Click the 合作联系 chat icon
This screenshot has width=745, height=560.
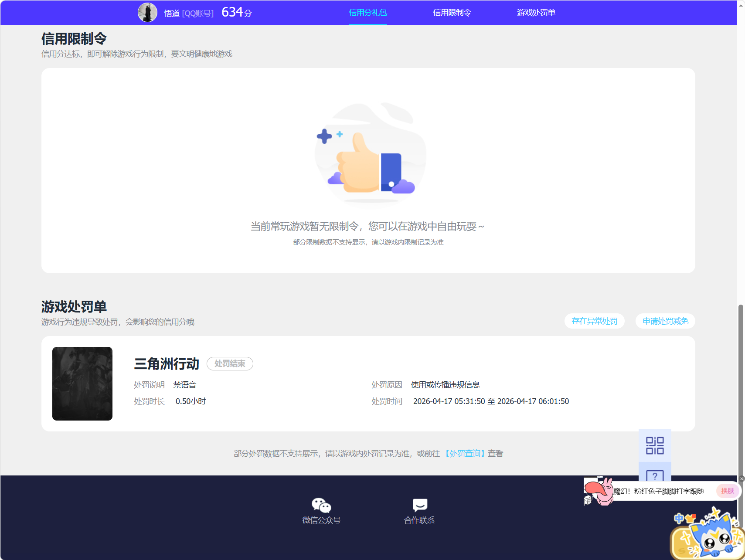tap(420, 505)
